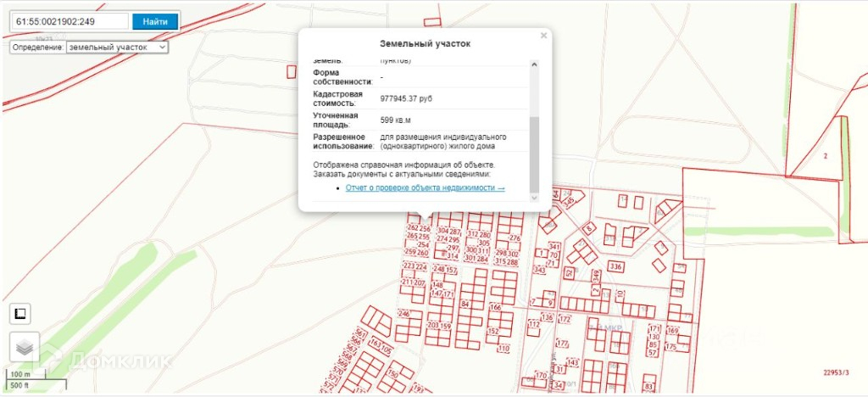Open the Определение object type dropdown
The width and height of the screenshot is (868, 397).
click(x=117, y=48)
